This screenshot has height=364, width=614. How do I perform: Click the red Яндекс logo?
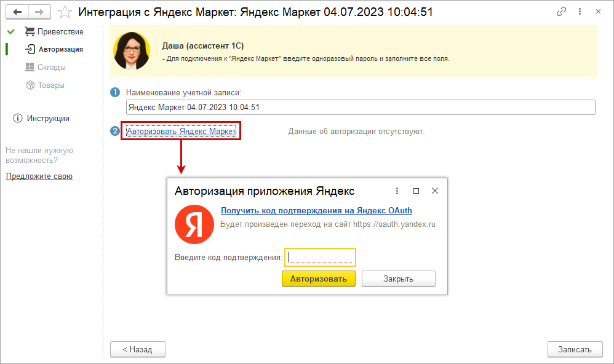tap(194, 224)
